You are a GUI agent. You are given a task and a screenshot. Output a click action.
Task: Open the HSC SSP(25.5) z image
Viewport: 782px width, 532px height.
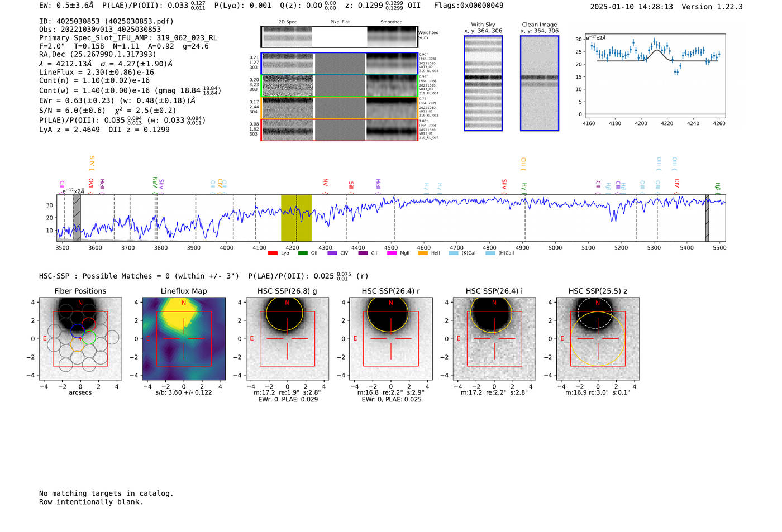click(x=598, y=339)
